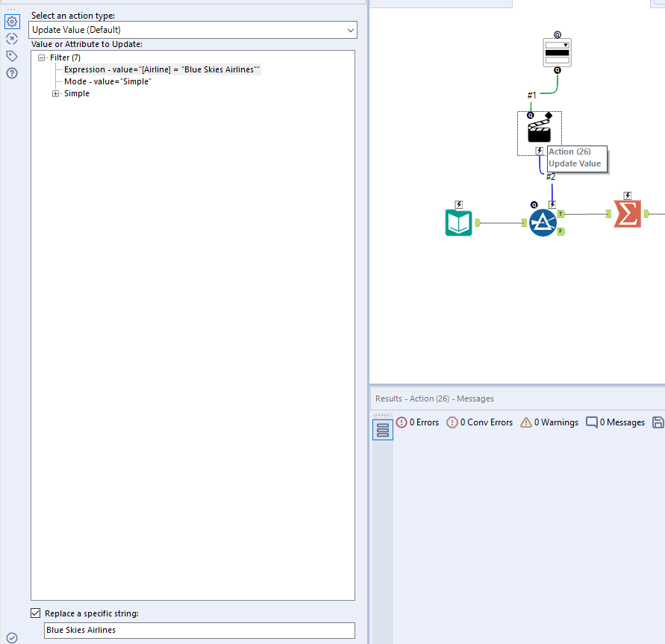Click lightning anchor above Filter tool
The image size is (665, 644).
click(x=552, y=204)
